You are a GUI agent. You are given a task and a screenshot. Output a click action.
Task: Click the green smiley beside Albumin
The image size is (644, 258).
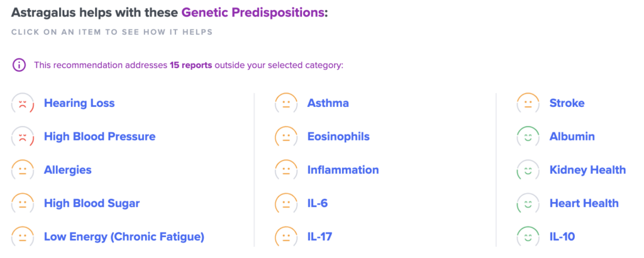coord(528,137)
